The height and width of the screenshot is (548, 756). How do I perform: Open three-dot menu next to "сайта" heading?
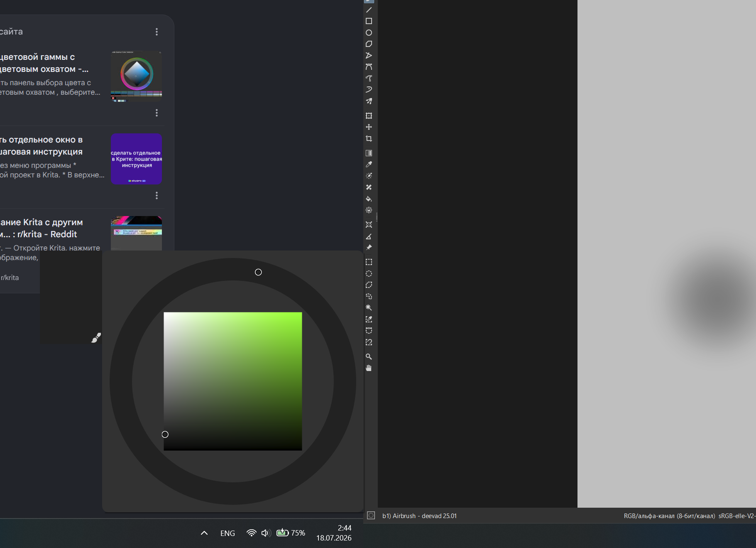pos(157,32)
